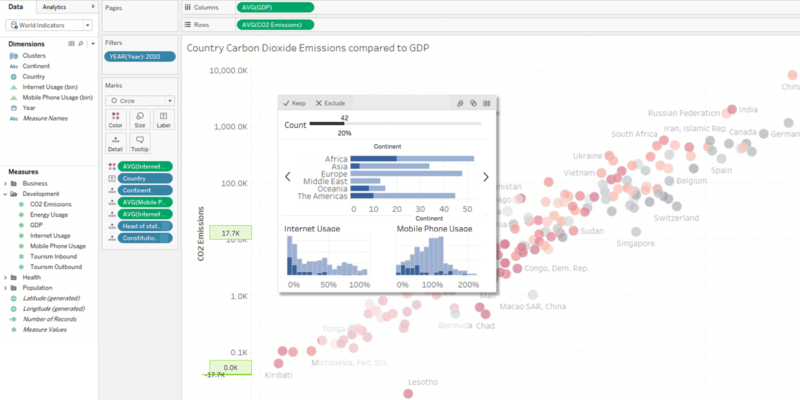The width and height of the screenshot is (800, 400).
Task: Select the Number of Records field
Action: click(49, 319)
